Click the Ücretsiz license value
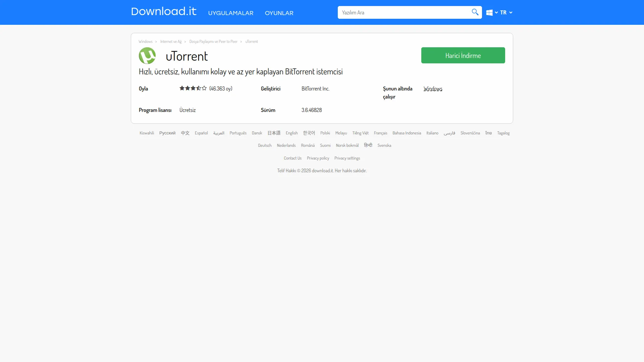Screen dimensions: 644x362 (x=187, y=110)
